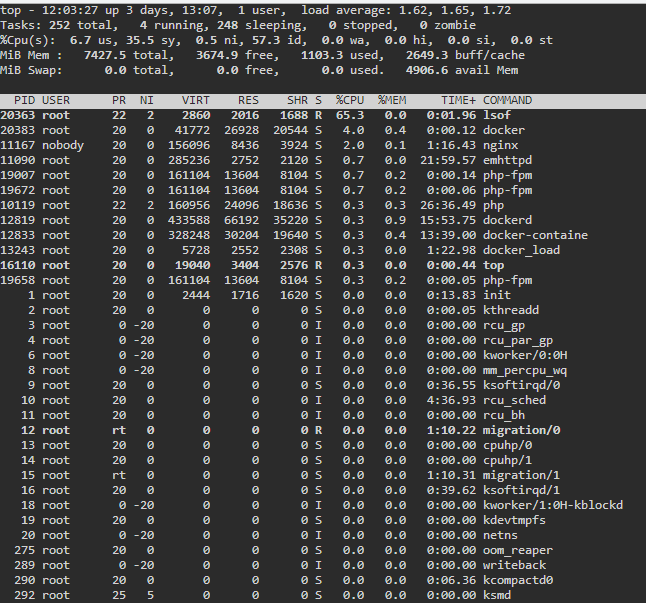Select PID 19658 php-fpm entry
Viewport: 646px width, 603px height.
click(x=323, y=280)
